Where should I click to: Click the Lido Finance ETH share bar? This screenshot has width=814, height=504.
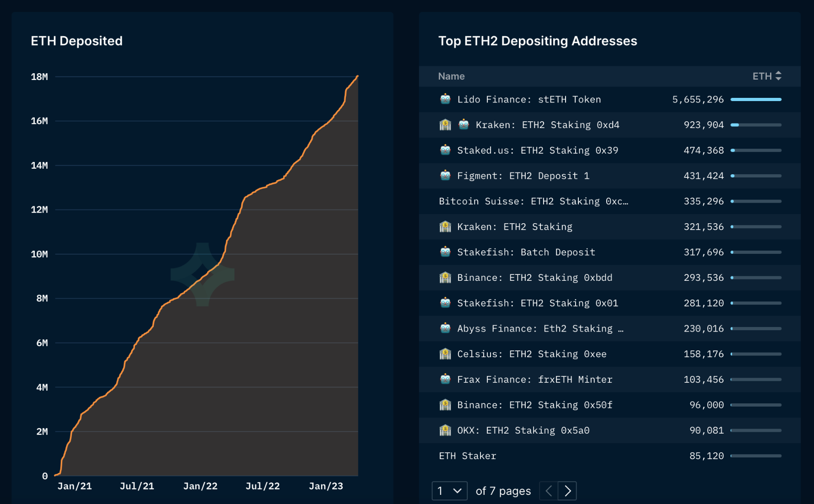click(756, 99)
